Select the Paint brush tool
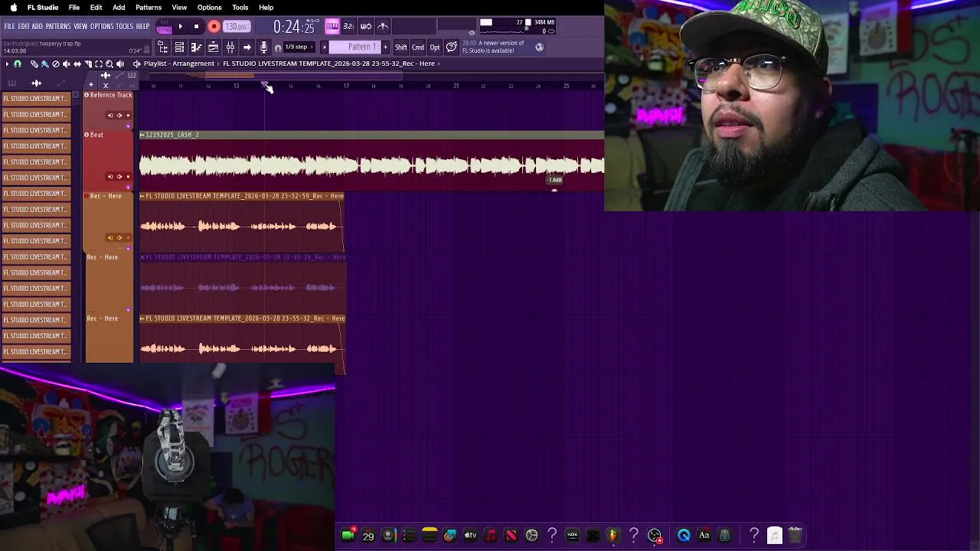 [44, 64]
